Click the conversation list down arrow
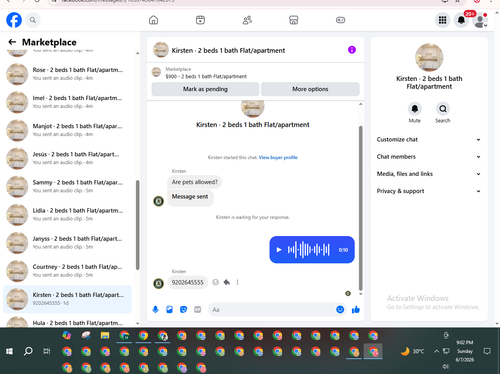 pos(137,323)
